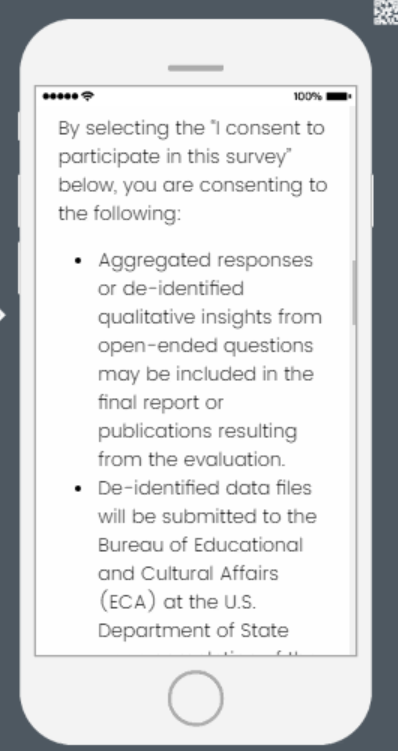
Task: Click the 100% battery percentage label
Action: pyautogui.click(x=307, y=97)
